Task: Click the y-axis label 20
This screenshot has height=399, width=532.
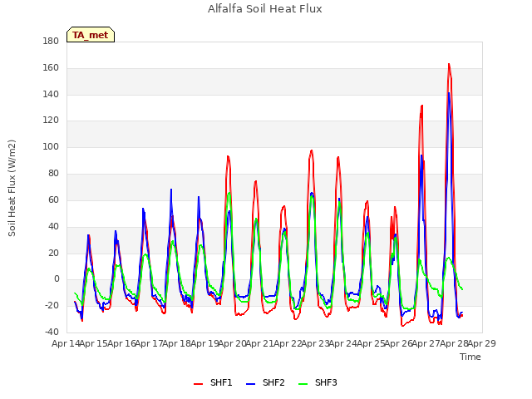Action: point(53,253)
